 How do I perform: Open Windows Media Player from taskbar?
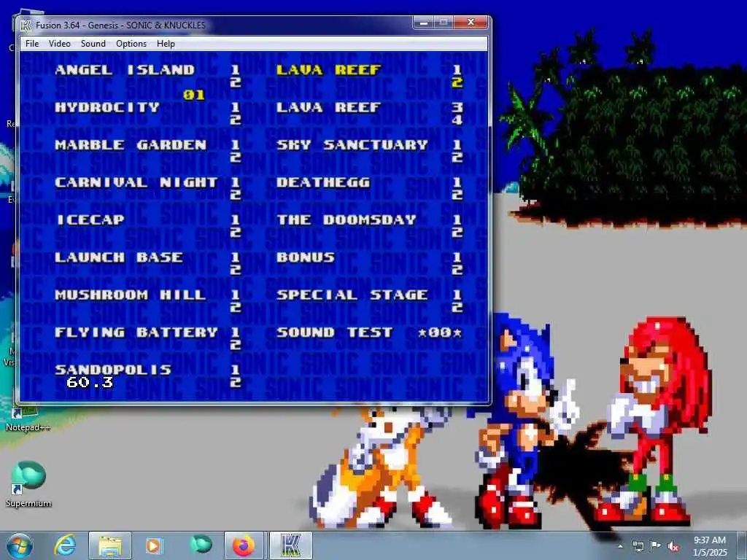point(154,545)
